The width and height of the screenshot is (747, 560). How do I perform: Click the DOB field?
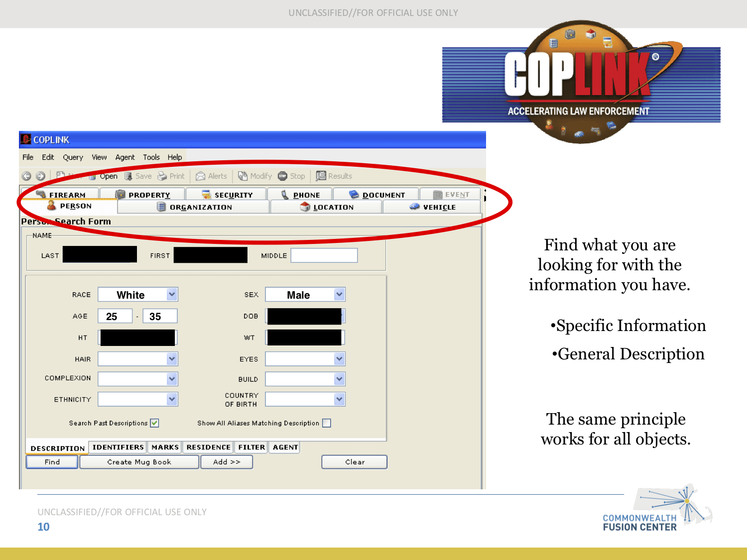click(305, 316)
